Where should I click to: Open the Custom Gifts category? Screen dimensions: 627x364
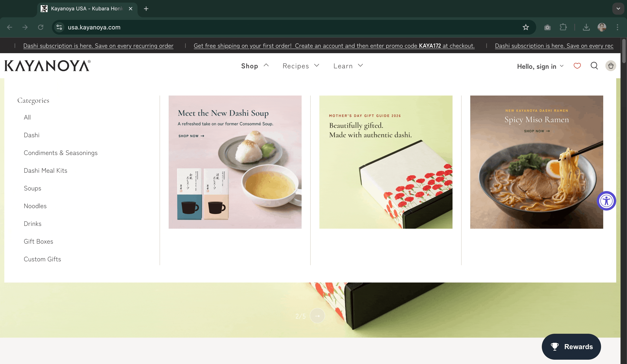42,259
